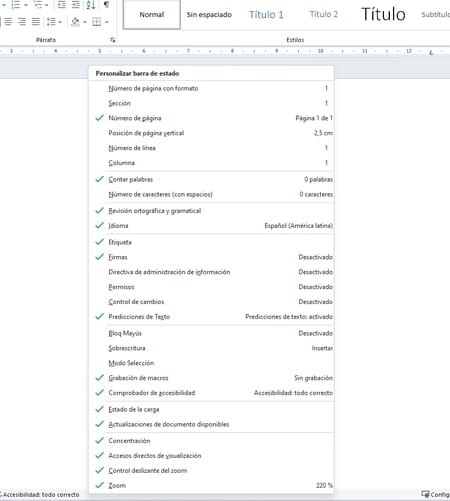Open the borders dropdown arrow
This screenshot has width=450, height=501.
tap(107, 22)
